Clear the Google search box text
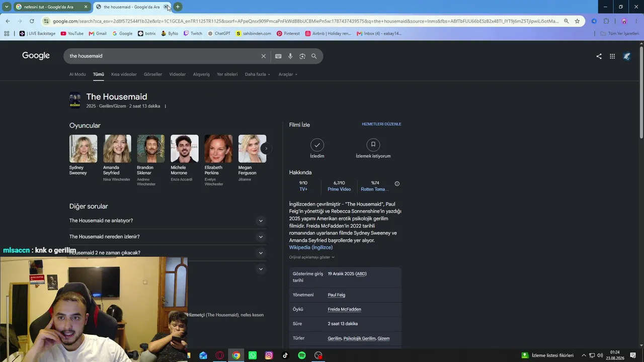 click(x=263, y=56)
